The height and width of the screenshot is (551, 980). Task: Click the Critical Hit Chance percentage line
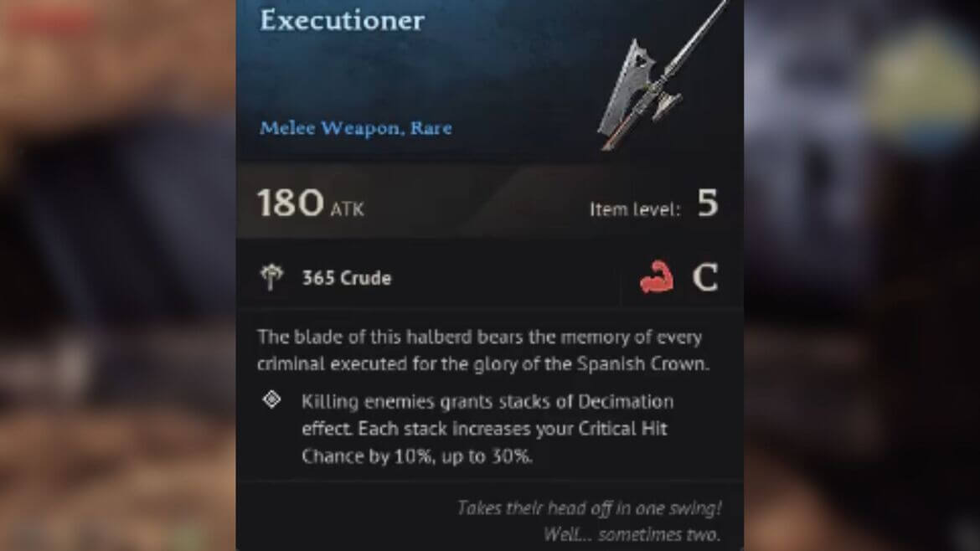[417, 456]
